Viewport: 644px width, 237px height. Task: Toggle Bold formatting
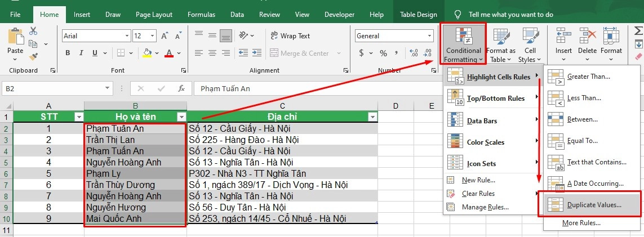68,53
